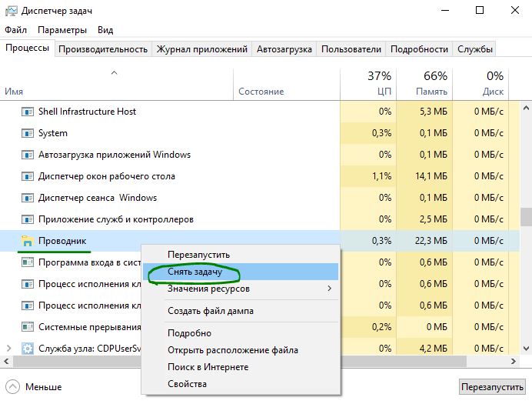Click the Shell Infrastructure Host process icon
Screen dimensions: 532x404
coord(28,112)
